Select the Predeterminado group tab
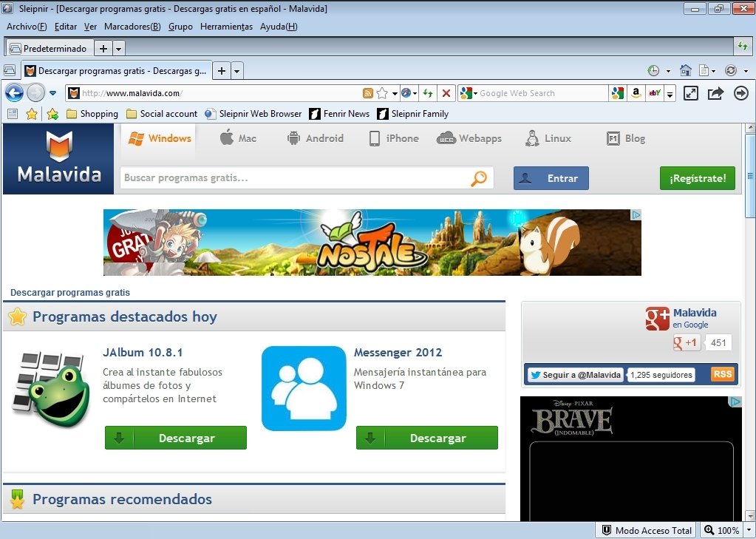The image size is (756, 539). click(x=49, y=48)
